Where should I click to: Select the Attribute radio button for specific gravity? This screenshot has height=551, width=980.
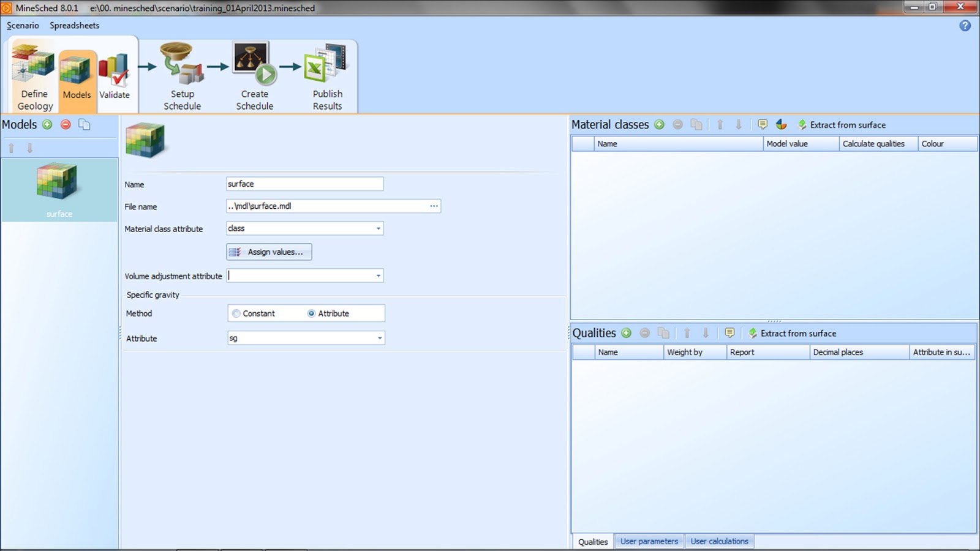(312, 313)
